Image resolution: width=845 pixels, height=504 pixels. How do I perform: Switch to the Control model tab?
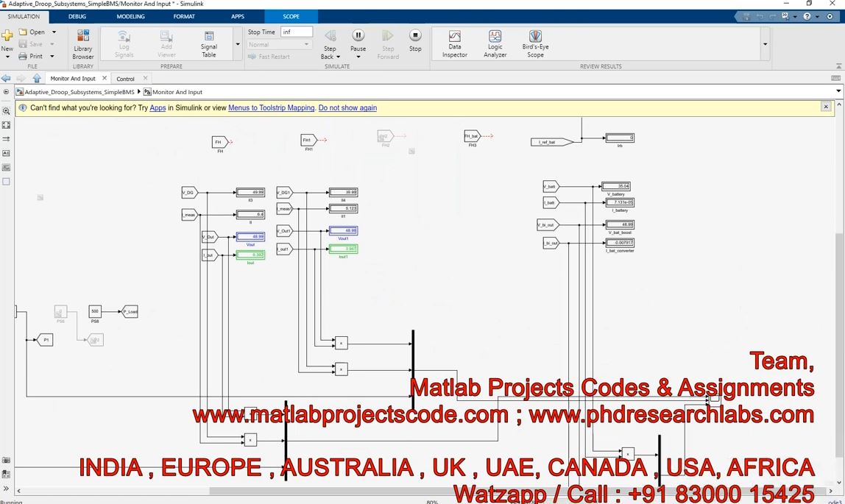(x=126, y=79)
